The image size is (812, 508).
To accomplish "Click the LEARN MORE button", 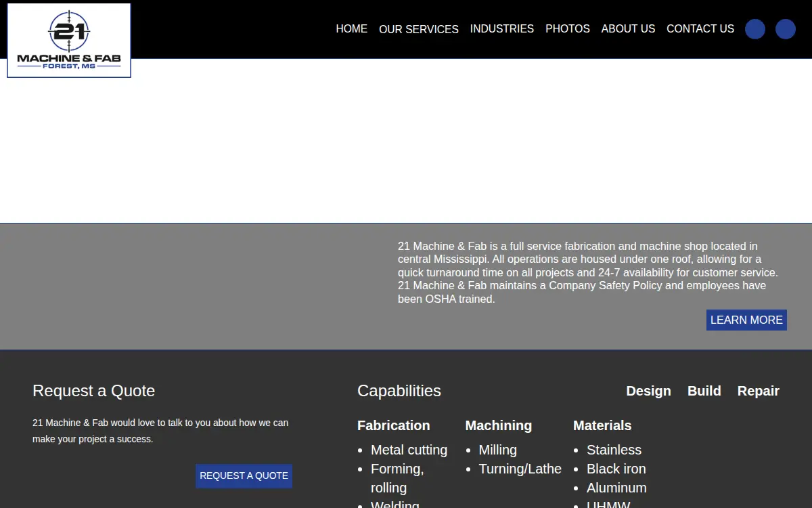I will [x=746, y=320].
